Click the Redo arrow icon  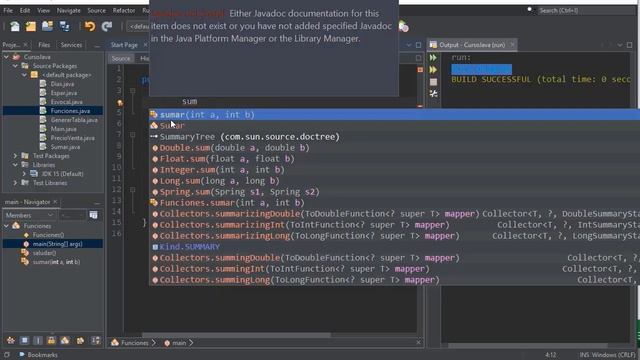click(107, 27)
